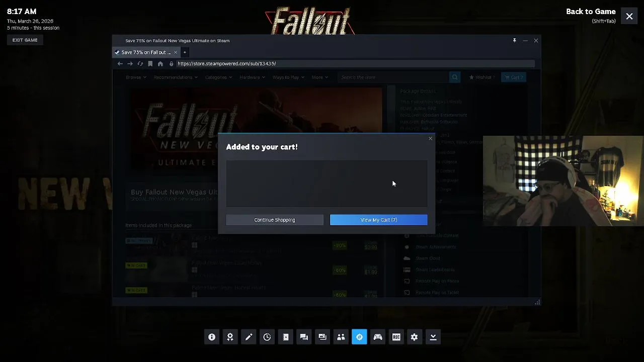
Task: Open the guides book icon
Action: (285, 337)
